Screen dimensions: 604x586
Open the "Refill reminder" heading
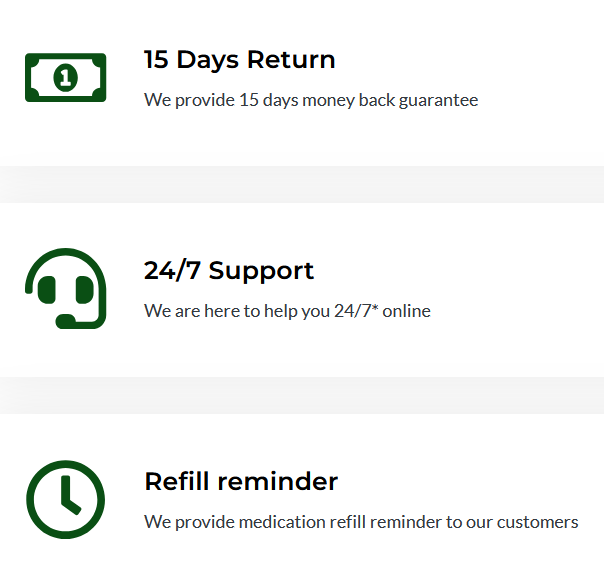(x=241, y=482)
